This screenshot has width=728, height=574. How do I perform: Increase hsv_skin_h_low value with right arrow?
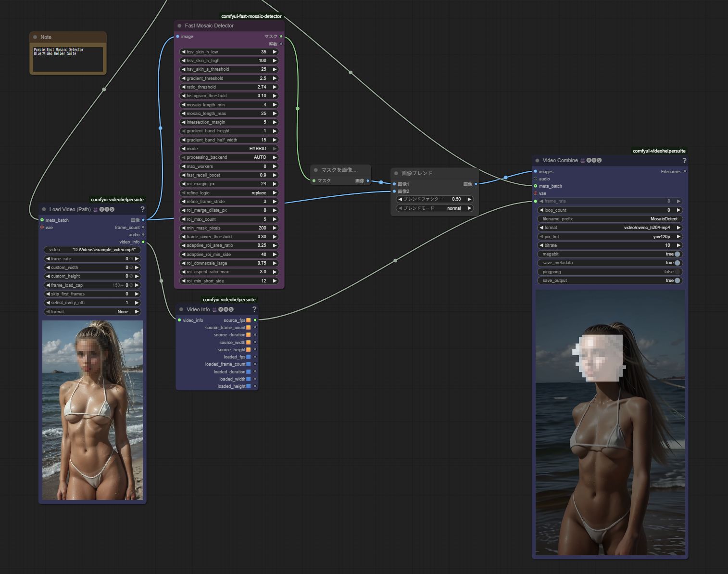coord(275,52)
